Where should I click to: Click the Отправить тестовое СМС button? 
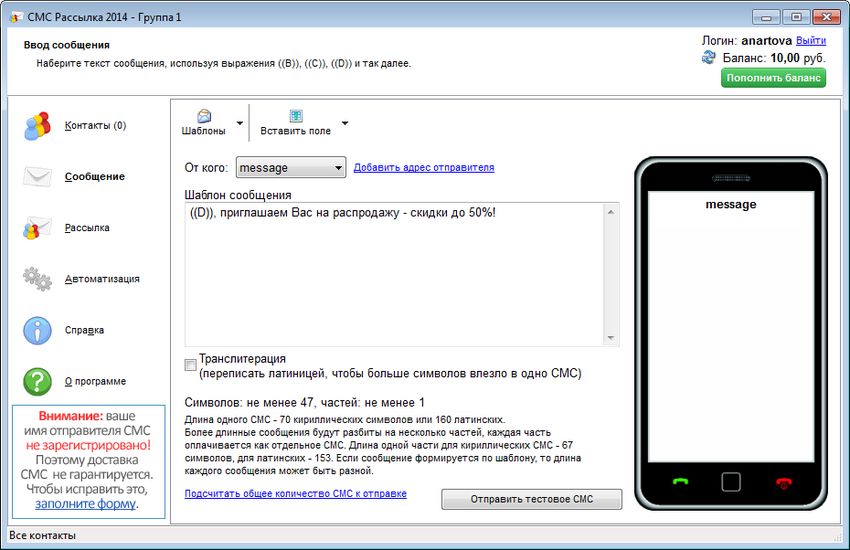[x=532, y=499]
